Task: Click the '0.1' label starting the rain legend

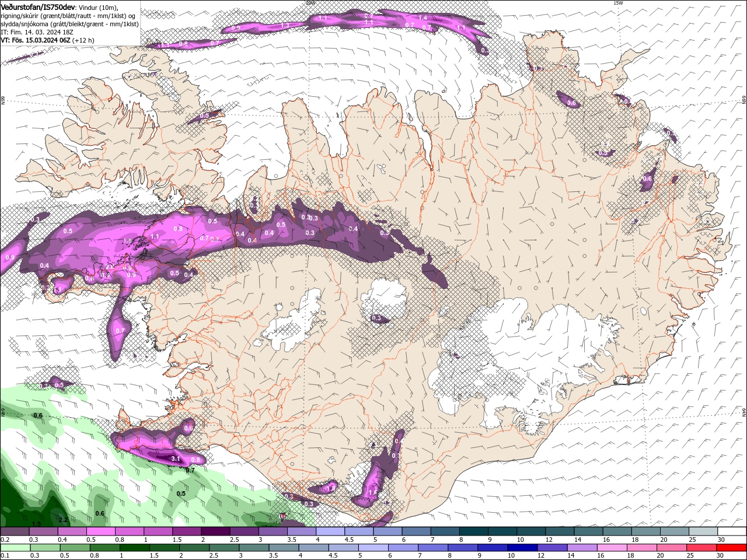Action: [5, 555]
